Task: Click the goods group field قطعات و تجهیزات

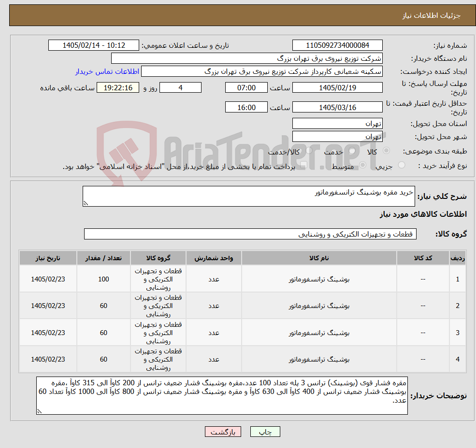Action: tap(250, 234)
